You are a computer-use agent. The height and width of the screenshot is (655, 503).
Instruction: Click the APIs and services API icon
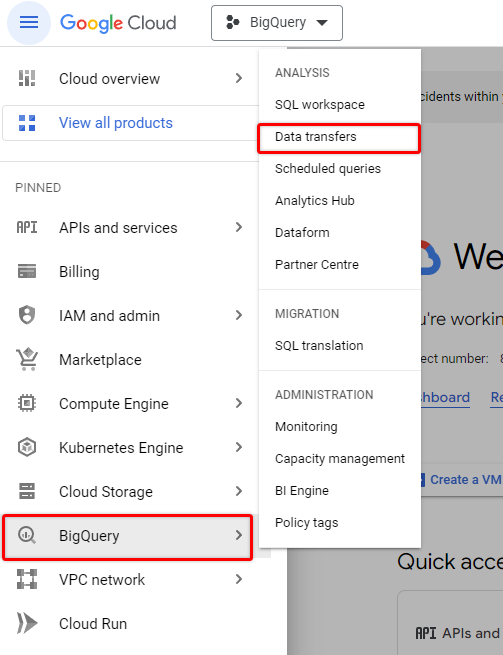tap(27, 228)
